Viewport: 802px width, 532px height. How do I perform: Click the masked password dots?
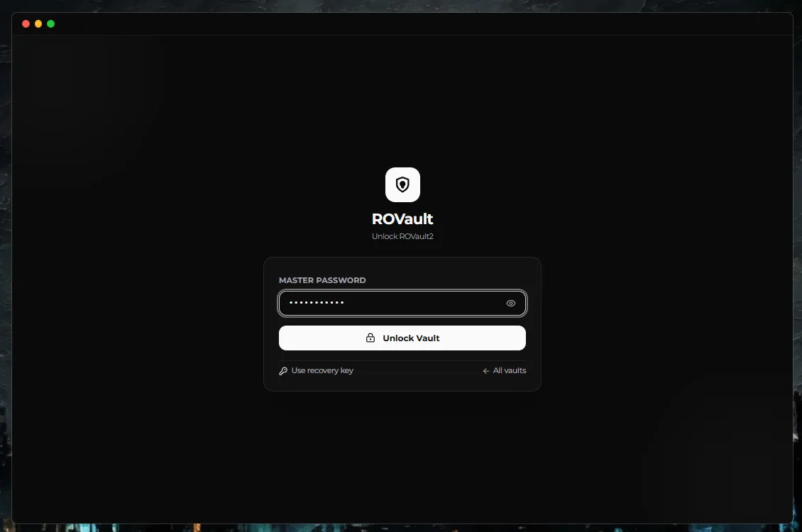[x=317, y=303]
